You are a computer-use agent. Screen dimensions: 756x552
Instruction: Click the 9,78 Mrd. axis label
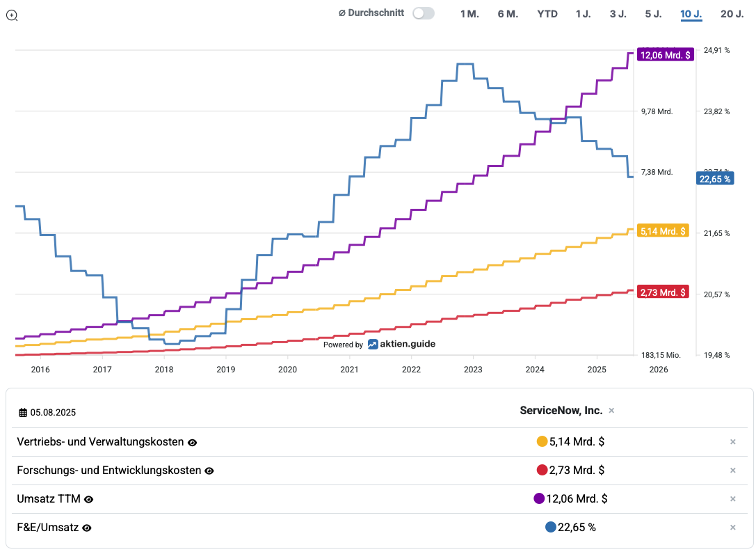click(657, 111)
